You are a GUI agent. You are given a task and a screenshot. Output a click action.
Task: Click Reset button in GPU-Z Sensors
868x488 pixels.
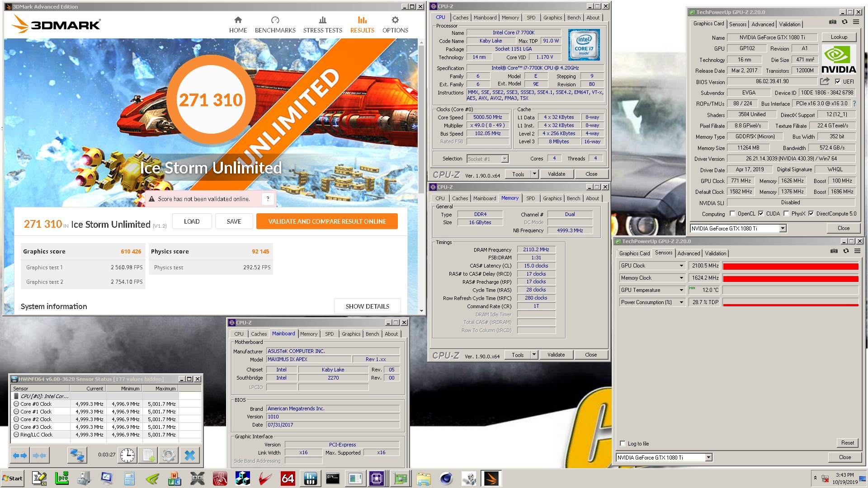point(847,443)
